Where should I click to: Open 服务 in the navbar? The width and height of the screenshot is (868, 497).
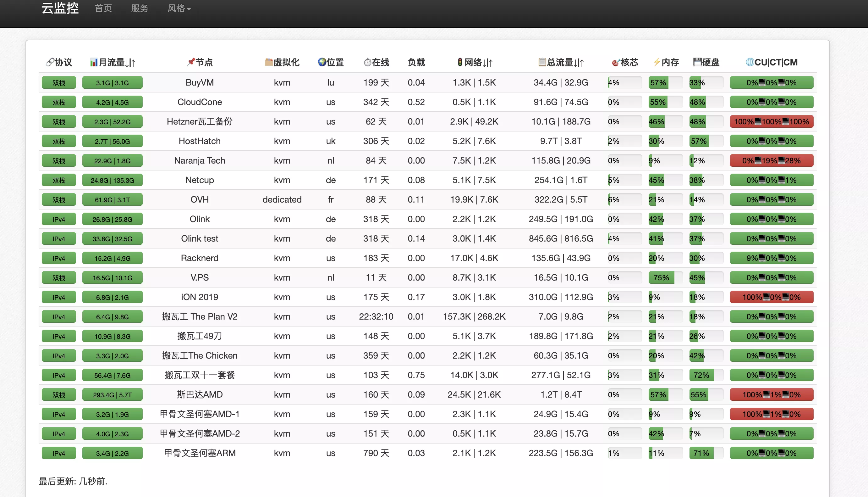[140, 8]
